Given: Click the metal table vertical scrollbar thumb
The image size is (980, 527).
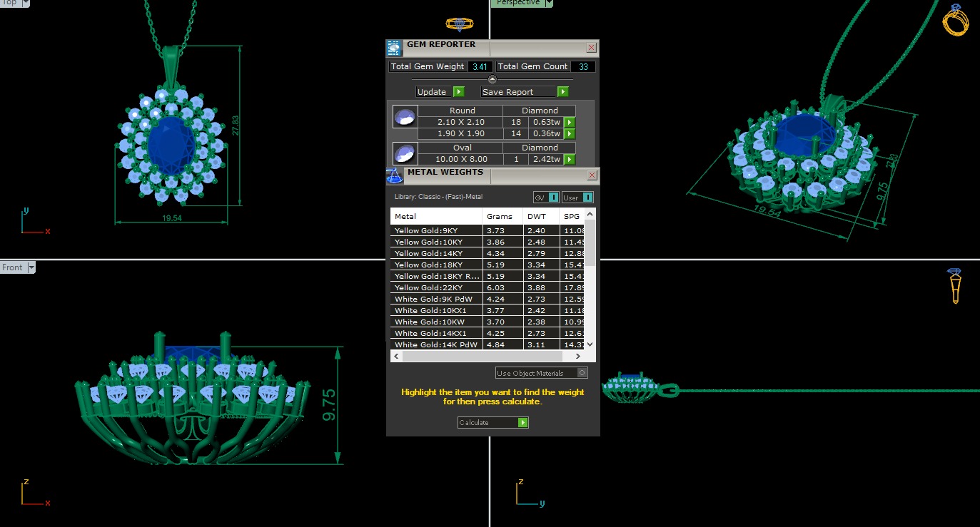Looking at the screenshot, I should click(590, 242).
